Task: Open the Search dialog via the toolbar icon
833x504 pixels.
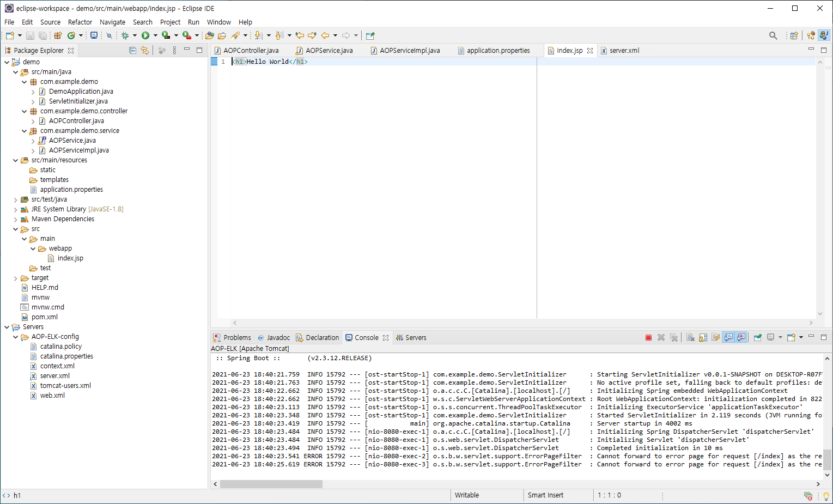Action: pyautogui.click(x=773, y=35)
